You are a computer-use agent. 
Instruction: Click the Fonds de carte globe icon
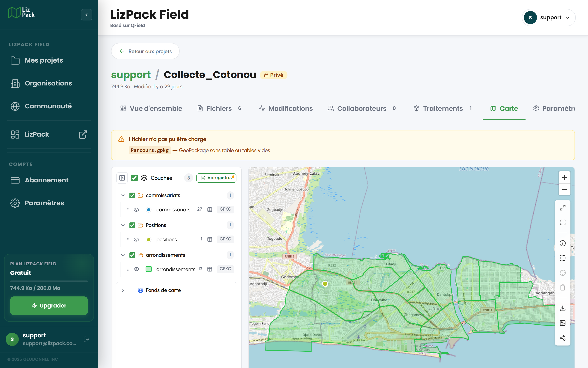point(140,290)
